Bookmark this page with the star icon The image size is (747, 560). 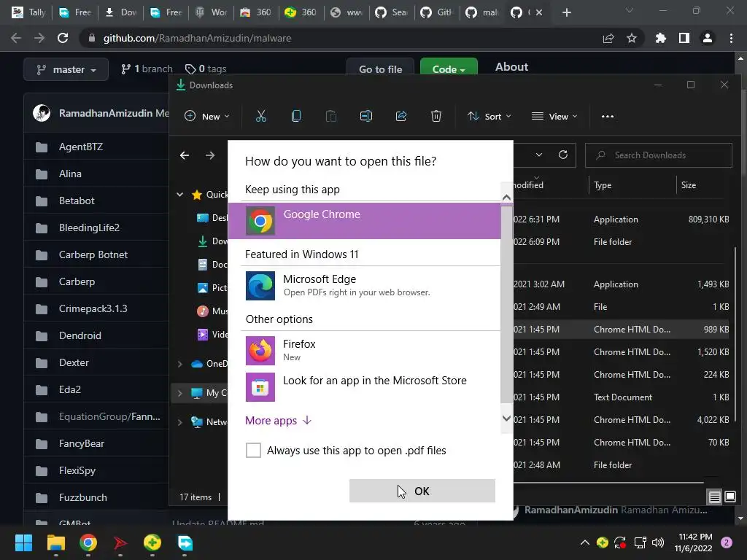[x=632, y=38]
